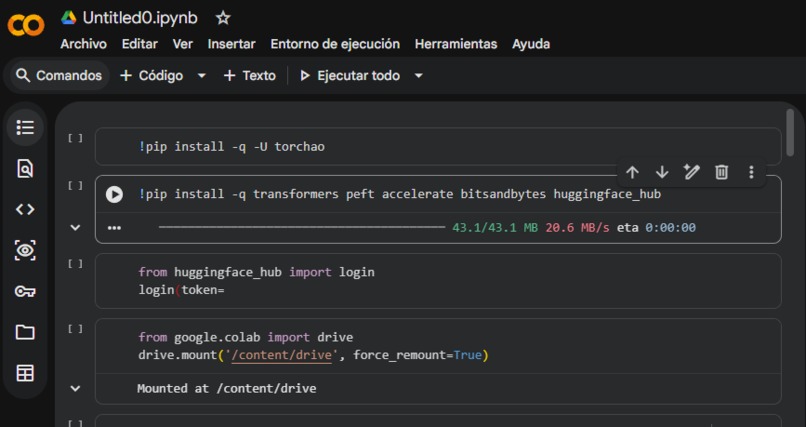Click the pip install torchao code line
Image resolution: width=806 pixels, height=427 pixels.
pyautogui.click(x=231, y=146)
